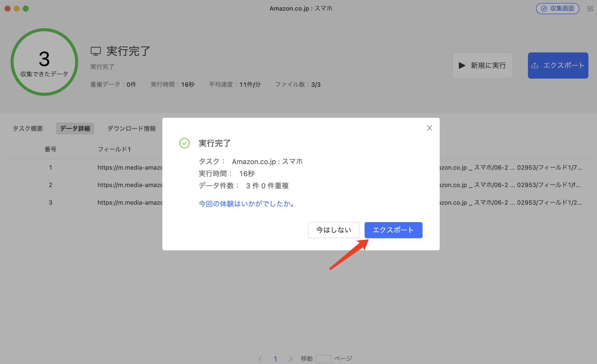The width and height of the screenshot is (597, 364).
Task: Click the blue エクスポート button in the dialog
Action: point(393,230)
